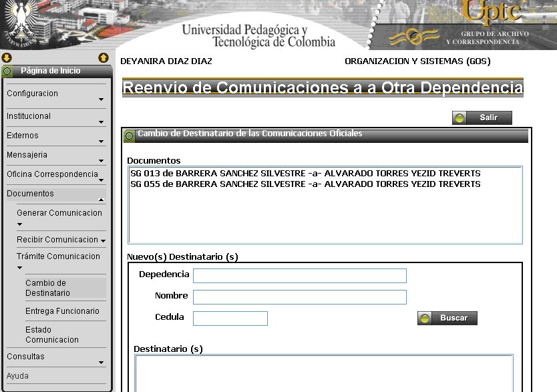
Task: Open the Entrega Funcionario option
Action: tap(62, 311)
